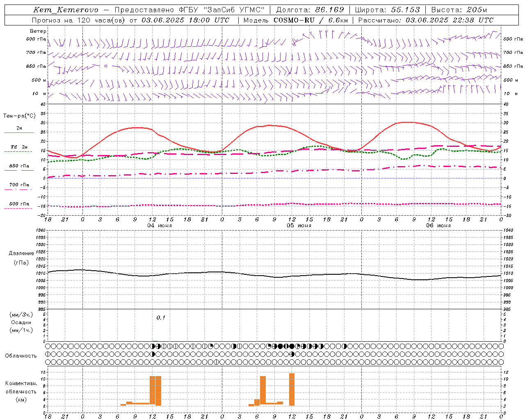Image resolution: width=525 pixels, height=420 pixels.
Task: Click the (гПа) pressure unit label
Action: (21, 262)
